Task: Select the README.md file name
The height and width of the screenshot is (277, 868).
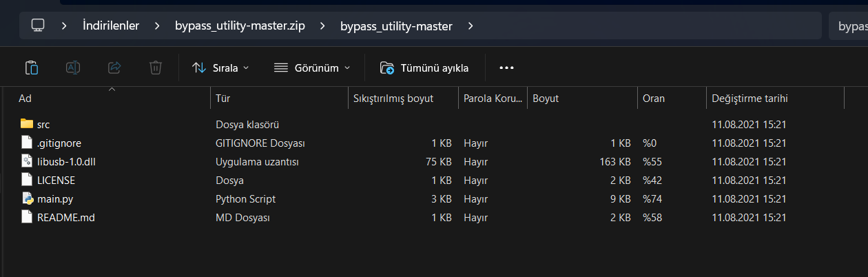Action: point(66,218)
